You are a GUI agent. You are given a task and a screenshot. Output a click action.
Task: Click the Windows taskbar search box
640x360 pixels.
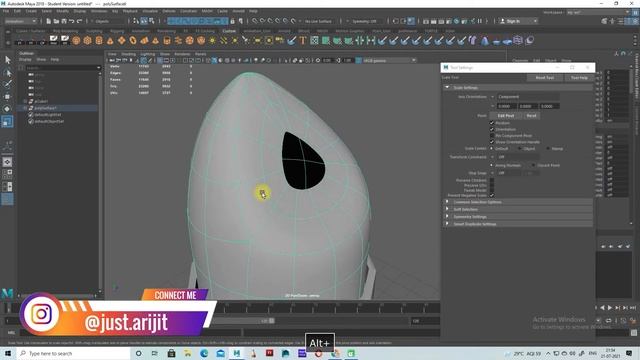[73, 353]
